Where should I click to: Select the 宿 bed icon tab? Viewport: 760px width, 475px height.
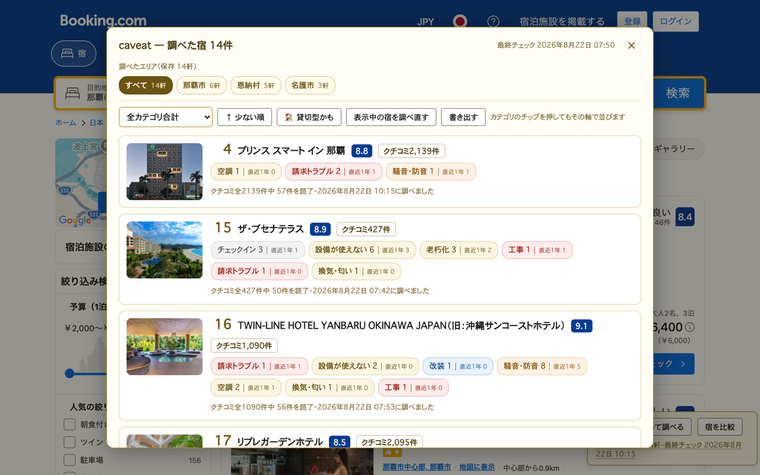tap(74, 53)
